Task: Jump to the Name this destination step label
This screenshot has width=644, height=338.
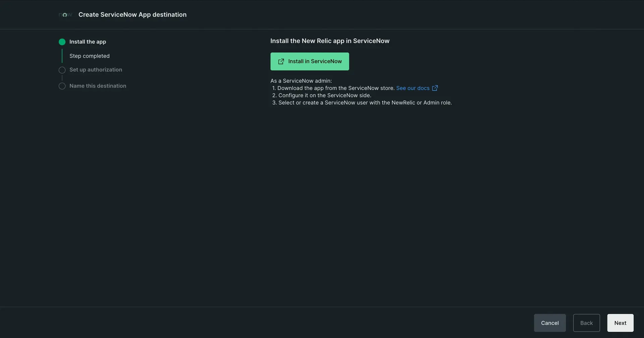Action: point(98,86)
